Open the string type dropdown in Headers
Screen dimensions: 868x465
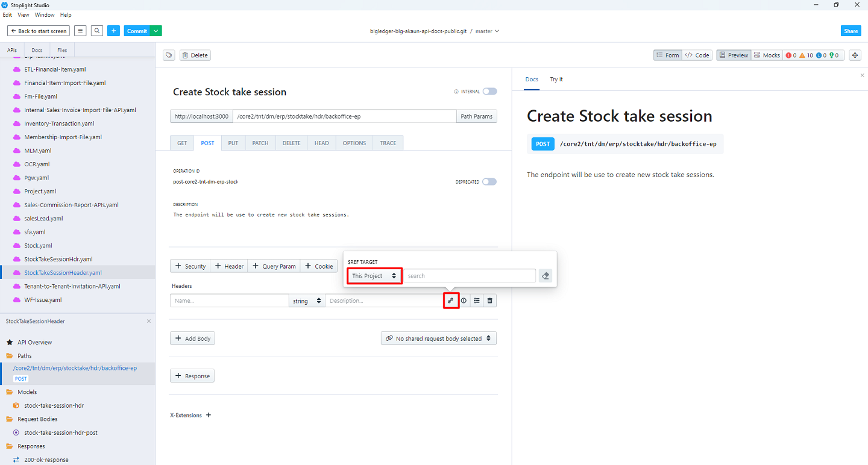307,301
